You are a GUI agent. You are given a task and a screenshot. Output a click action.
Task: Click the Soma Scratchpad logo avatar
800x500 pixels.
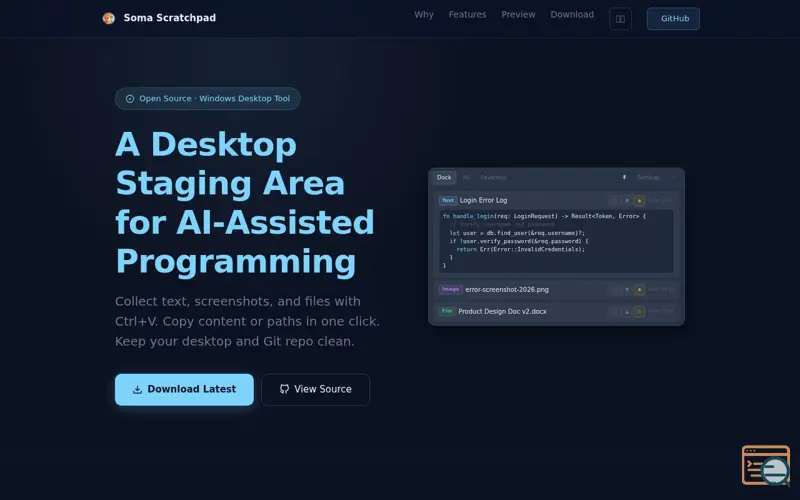[x=108, y=18]
